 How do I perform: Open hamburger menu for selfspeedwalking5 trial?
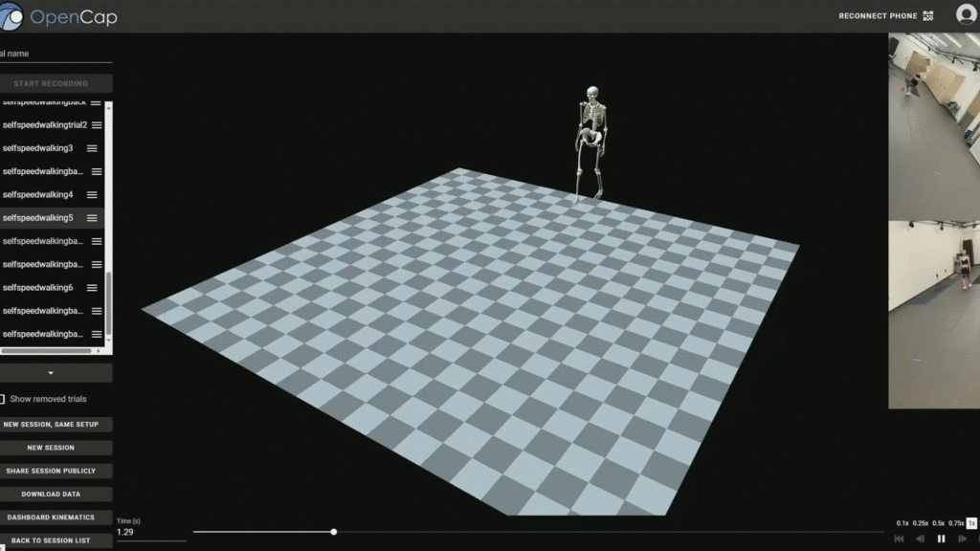[x=92, y=218]
